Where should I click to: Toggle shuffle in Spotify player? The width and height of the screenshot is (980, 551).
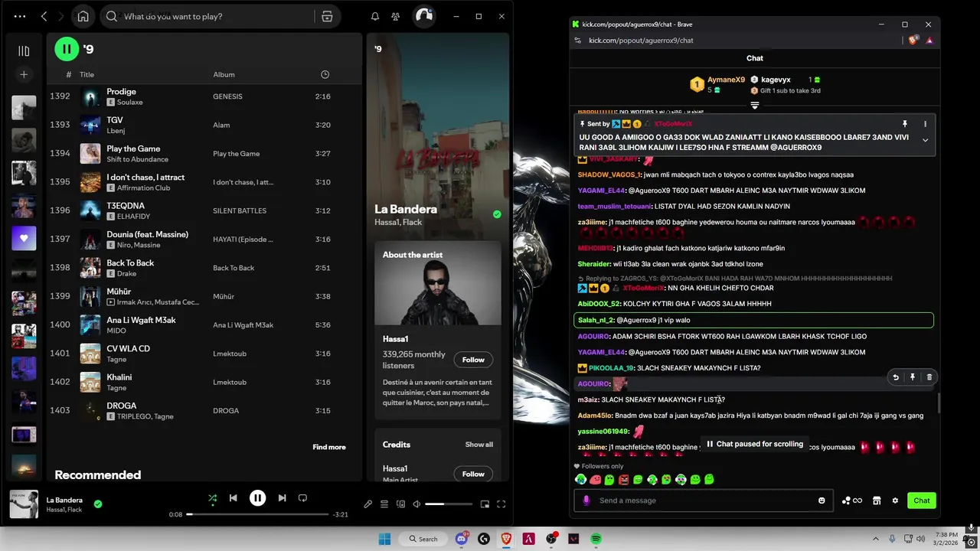213,498
